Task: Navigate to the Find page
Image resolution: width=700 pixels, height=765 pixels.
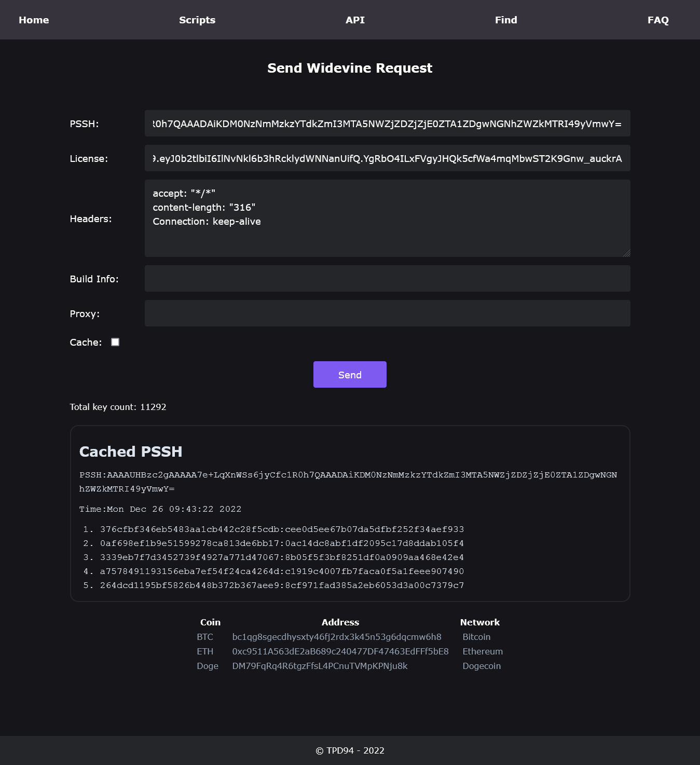Action: [x=506, y=20]
